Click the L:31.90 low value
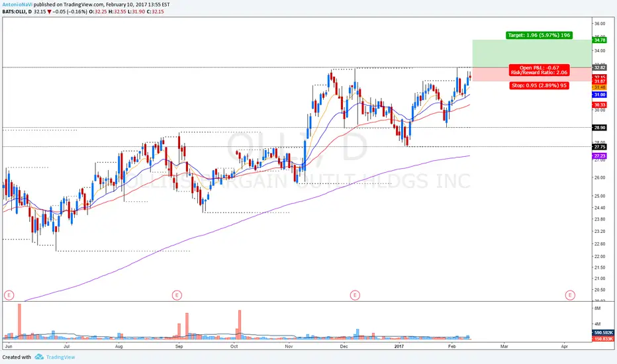The height and width of the screenshot is (364, 617). click(135, 12)
